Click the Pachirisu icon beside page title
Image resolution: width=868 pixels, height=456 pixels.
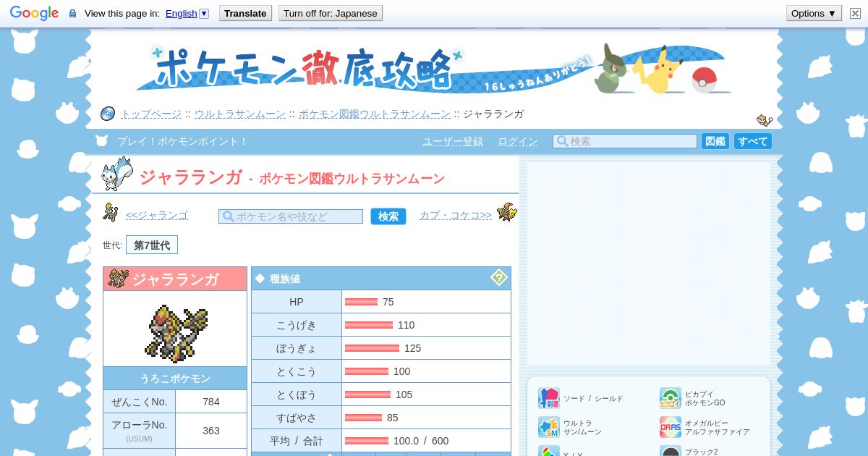coord(116,174)
